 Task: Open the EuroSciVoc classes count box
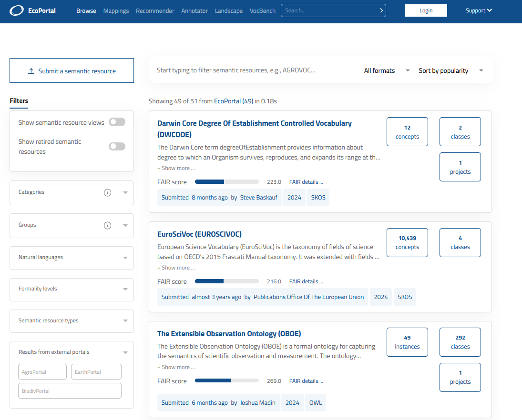click(460, 242)
